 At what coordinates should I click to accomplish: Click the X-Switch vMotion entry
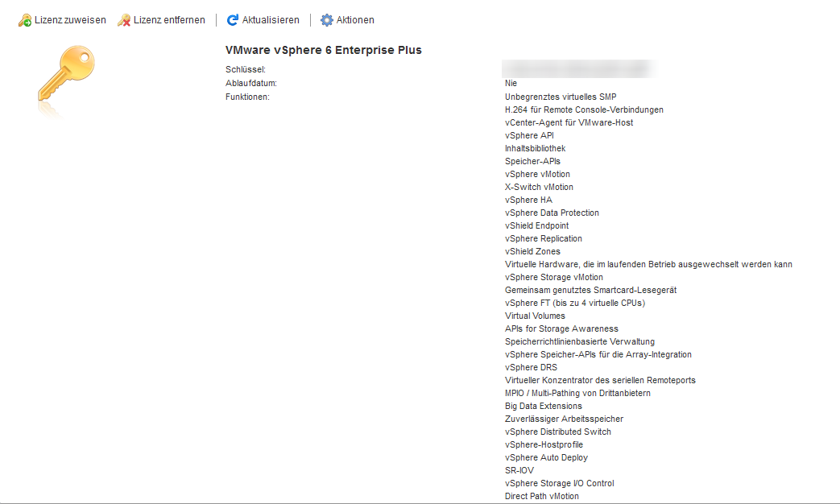click(539, 187)
